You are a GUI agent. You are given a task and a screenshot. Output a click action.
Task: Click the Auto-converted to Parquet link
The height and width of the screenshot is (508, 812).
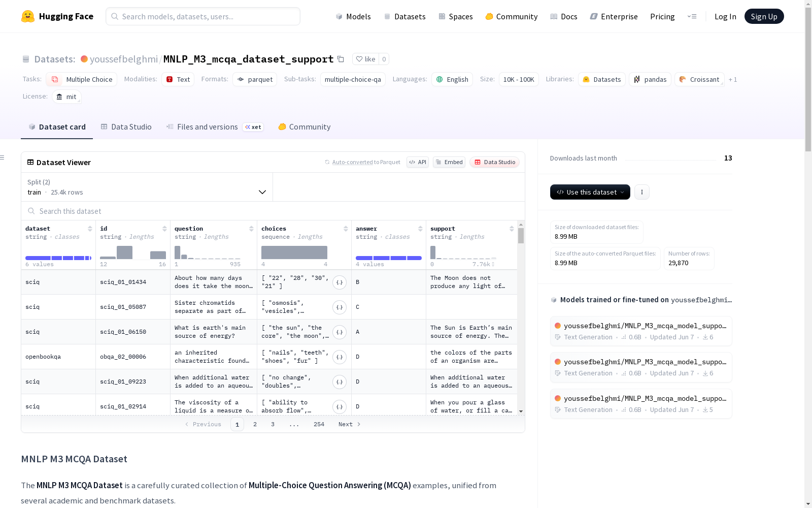coord(366,162)
